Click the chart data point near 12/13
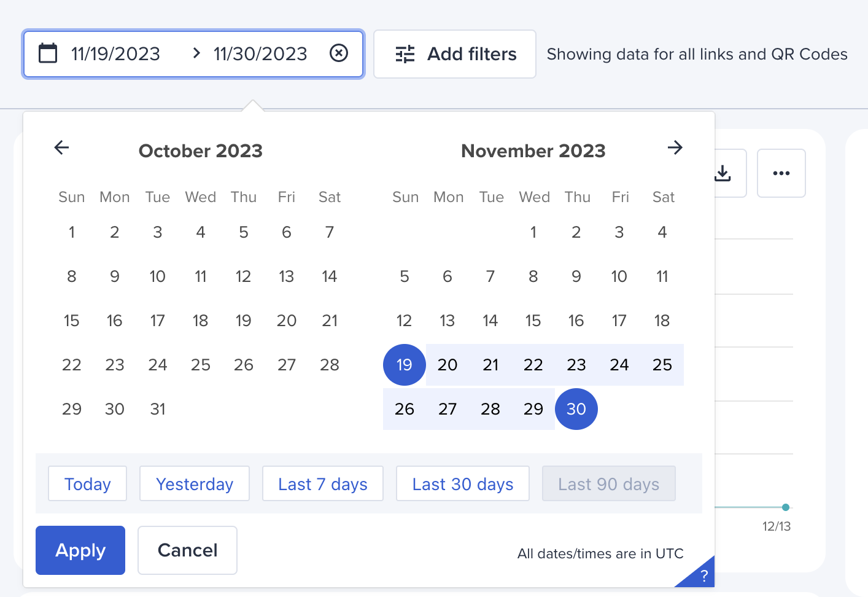The width and height of the screenshot is (868, 597). click(786, 507)
